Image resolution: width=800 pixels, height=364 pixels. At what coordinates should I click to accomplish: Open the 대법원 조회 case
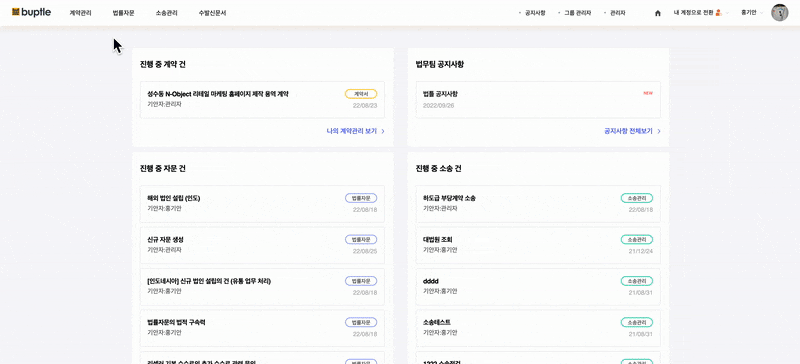point(538,245)
